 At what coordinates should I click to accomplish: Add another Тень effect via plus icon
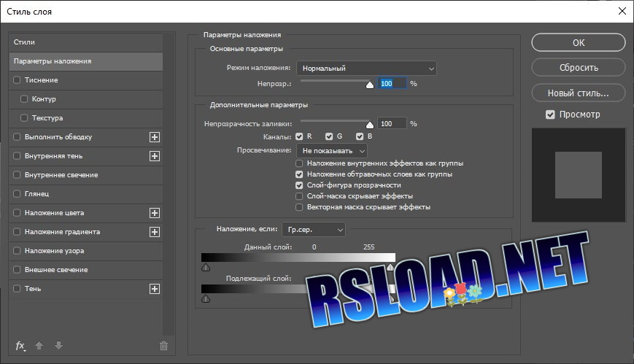[155, 289]
